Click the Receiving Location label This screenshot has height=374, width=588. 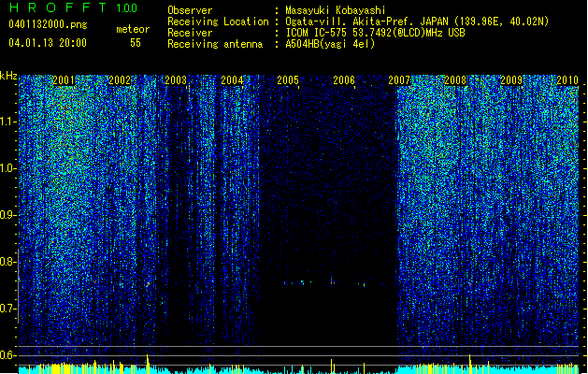pos(218,22)
